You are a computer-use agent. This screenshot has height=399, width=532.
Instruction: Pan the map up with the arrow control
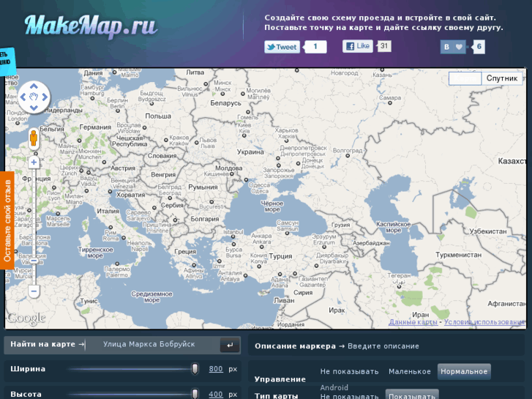(x=34, y=86)
